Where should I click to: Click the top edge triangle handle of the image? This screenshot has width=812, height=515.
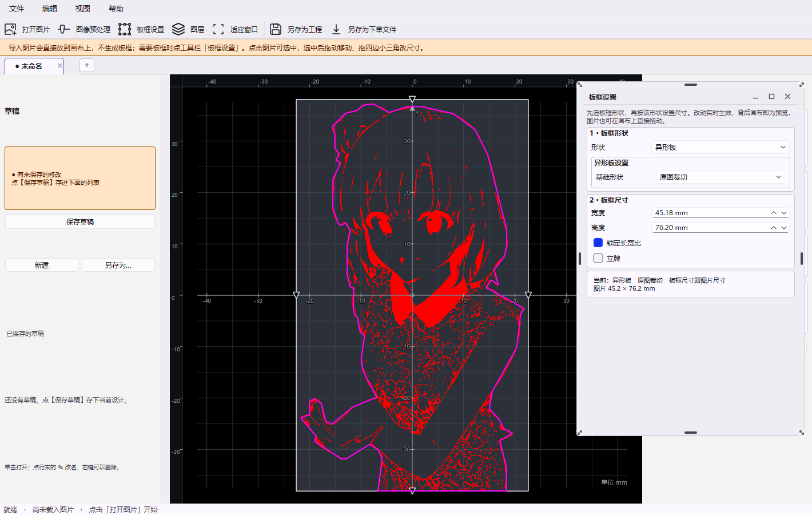click(x=412, y=100)
